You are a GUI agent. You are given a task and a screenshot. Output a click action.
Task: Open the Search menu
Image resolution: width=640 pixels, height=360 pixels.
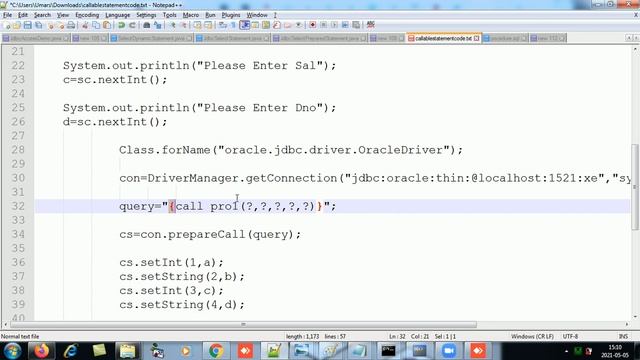click(x=42, y=15)
